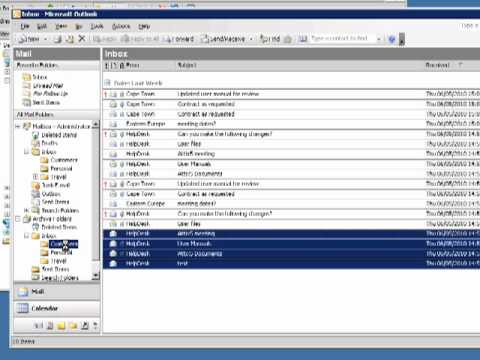Sort by the Attachment paperclip column header
The height and width of the screenshot is (360, 480).
122,65
